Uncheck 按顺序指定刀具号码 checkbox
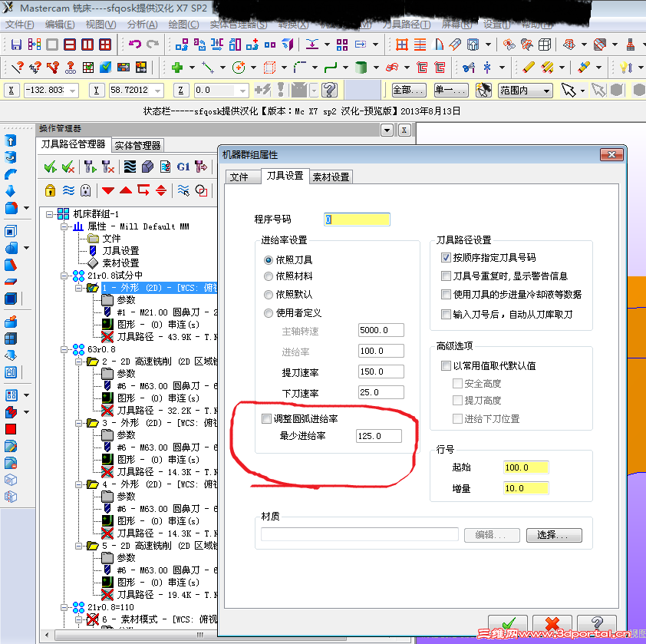 point(446,258)
